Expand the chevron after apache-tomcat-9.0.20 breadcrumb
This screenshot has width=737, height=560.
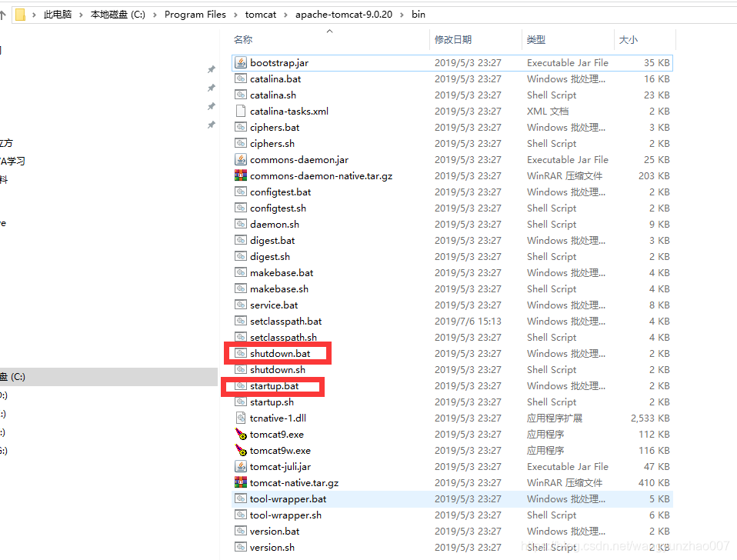(402, 15)
